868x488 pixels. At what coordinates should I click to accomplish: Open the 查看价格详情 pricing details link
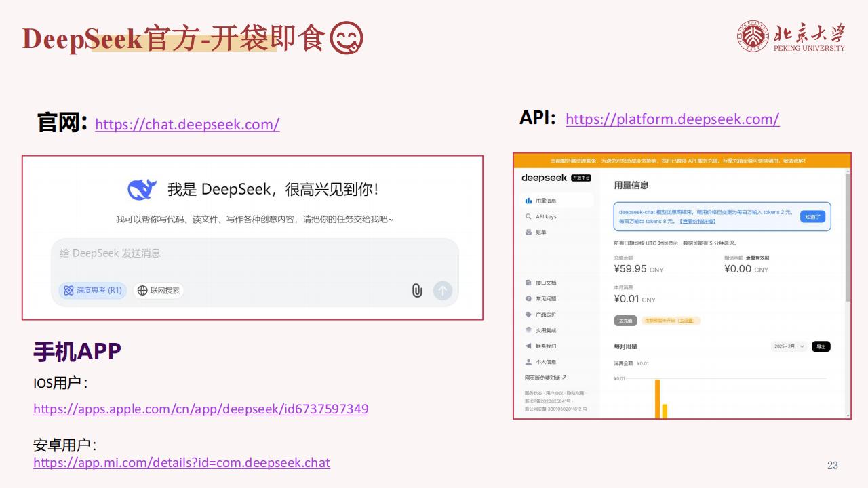pos(697,221)
